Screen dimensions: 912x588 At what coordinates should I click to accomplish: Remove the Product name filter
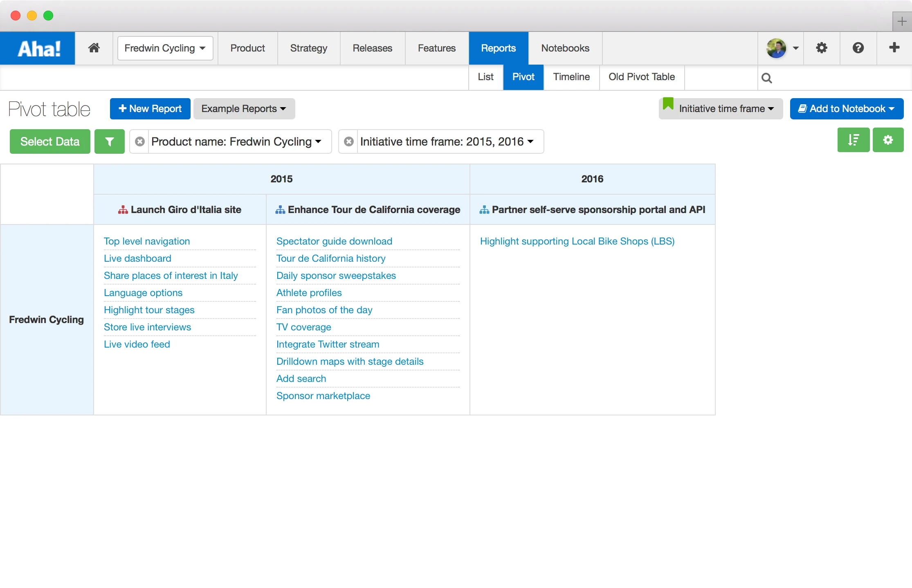[140, 142]
